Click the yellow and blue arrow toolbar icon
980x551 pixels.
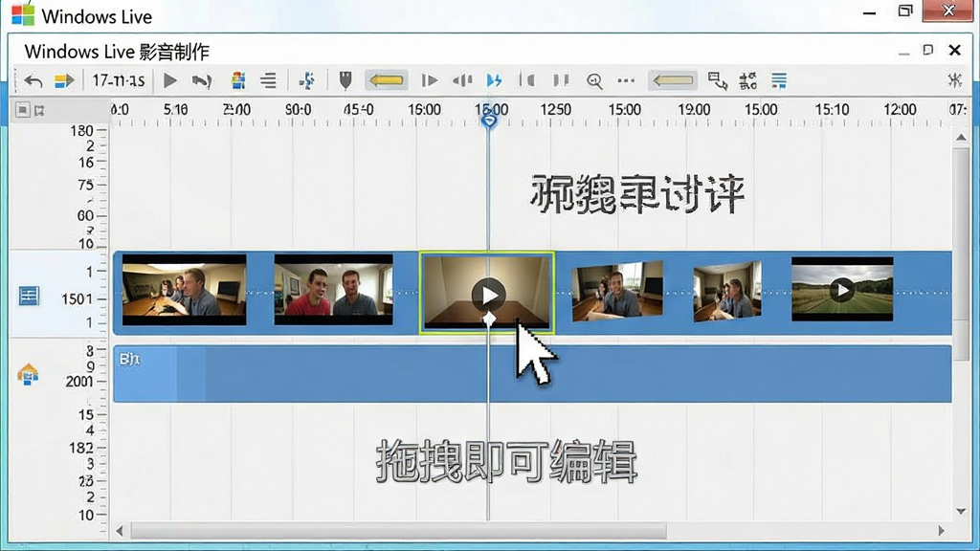pyautogui.click(x=64, y=80)
